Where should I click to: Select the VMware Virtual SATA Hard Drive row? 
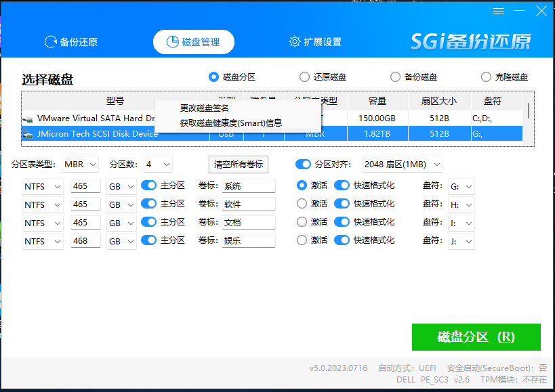272,118
